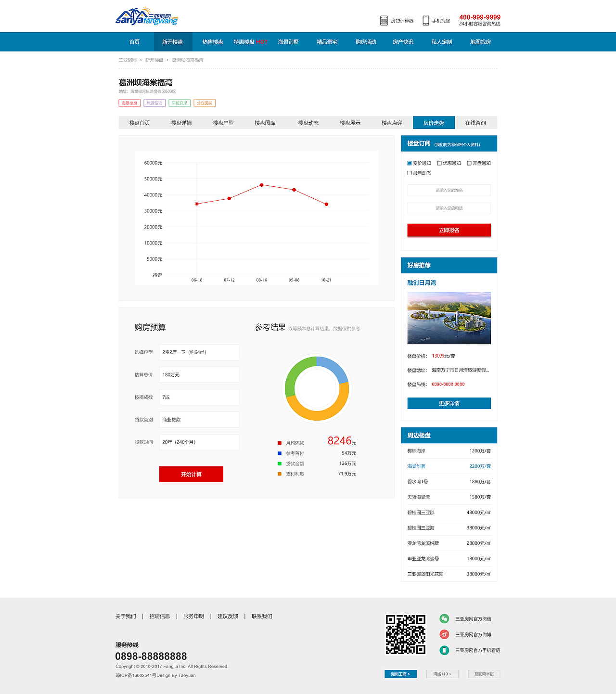Click the green 贷款金额 legend square
Viewport: 616px width, 694px height.
(x=280, y=464)
